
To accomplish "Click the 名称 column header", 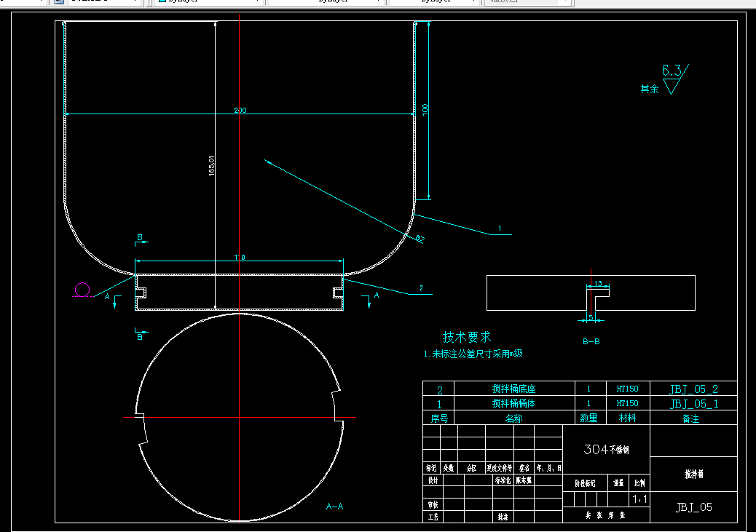I will (x=514, y=418).
